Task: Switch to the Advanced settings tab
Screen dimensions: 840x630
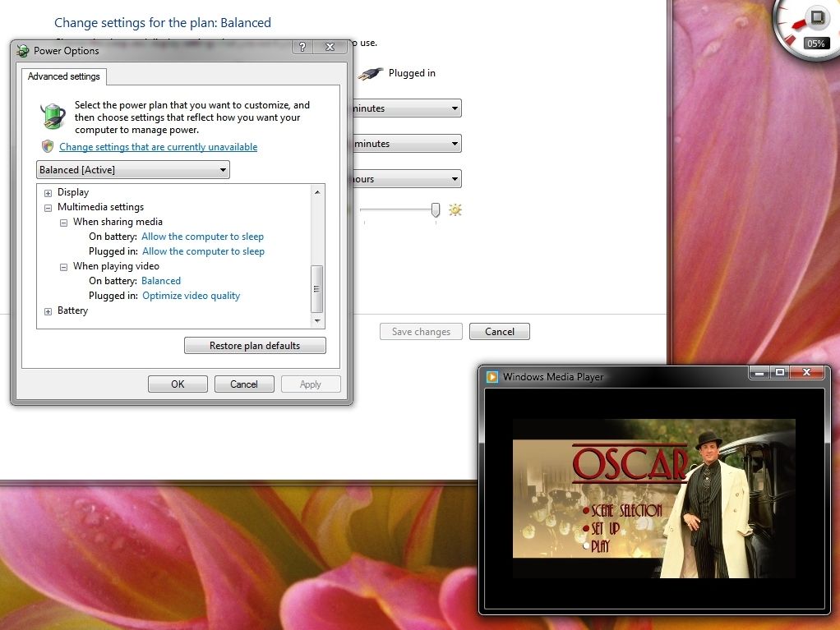Action: point(63,76)
